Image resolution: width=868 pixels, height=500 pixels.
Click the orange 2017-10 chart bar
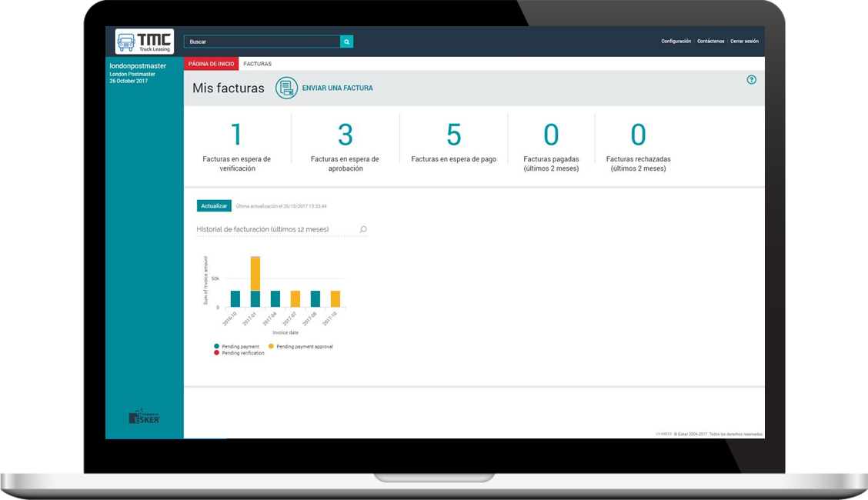[336, 298]
